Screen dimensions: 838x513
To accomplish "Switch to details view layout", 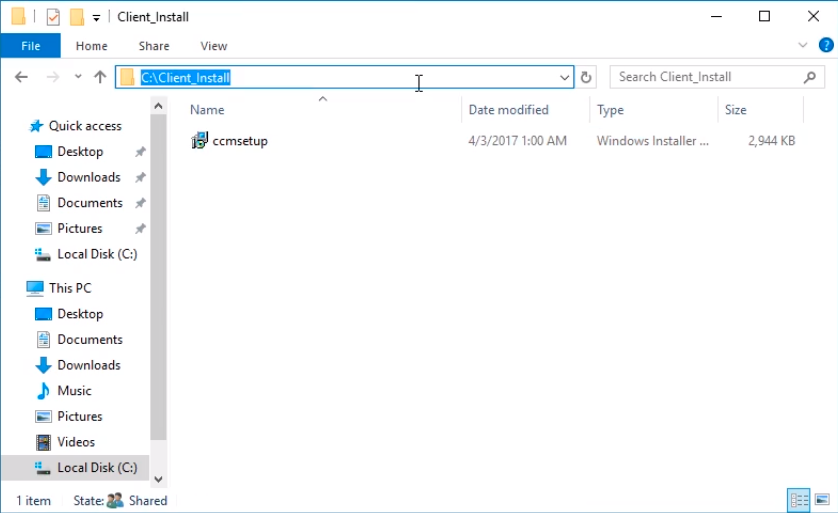I will (799, 500).
